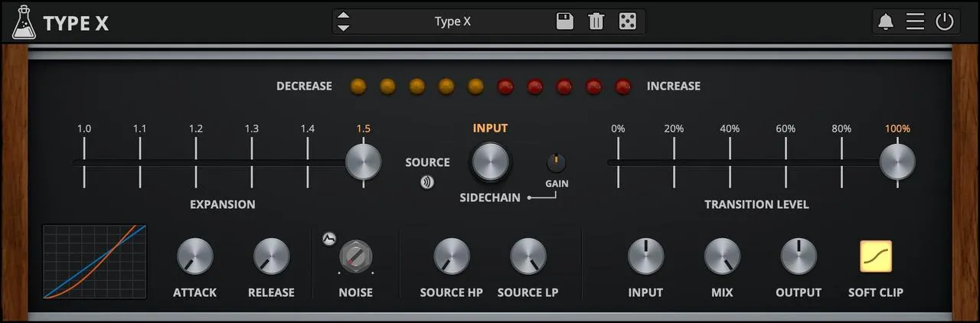Toggle the Soft Clip button
The width and height of the screenshot is (980, 323).
tap(876, 256)
